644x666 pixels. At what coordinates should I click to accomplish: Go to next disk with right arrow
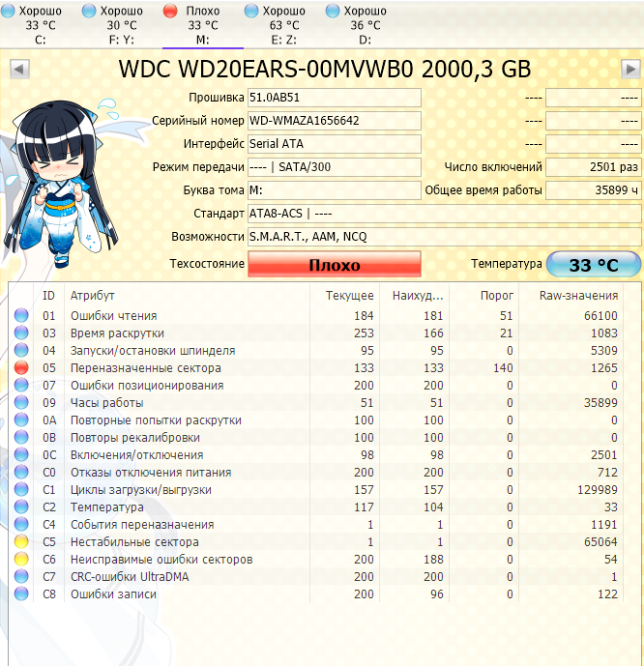pos(630,70)
